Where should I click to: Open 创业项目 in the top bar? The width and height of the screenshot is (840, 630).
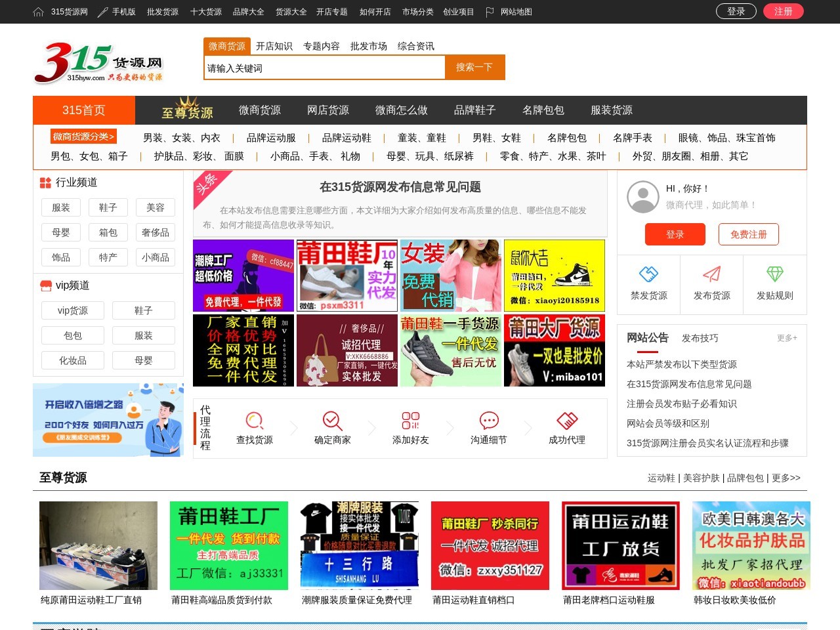[459, 12]
